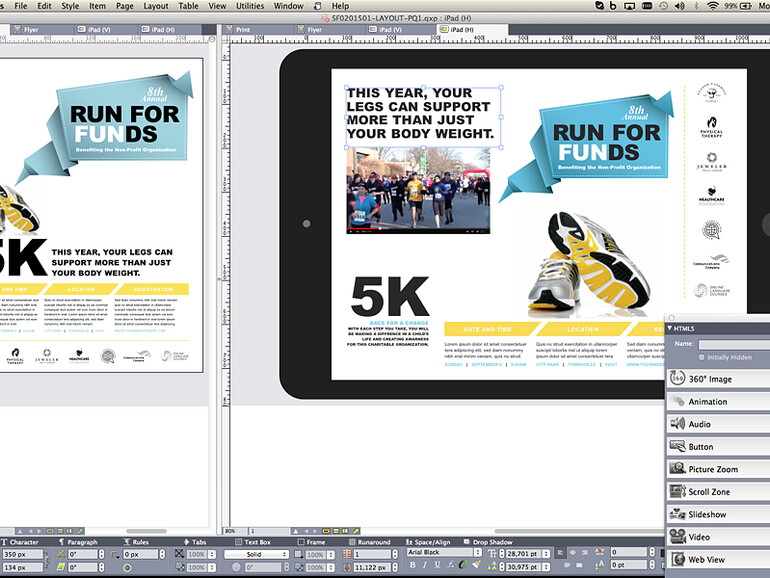The width and height of the screenshot is (770, 578).
Task: Click the box corner style icon
Action: click(x=115, y=554)
